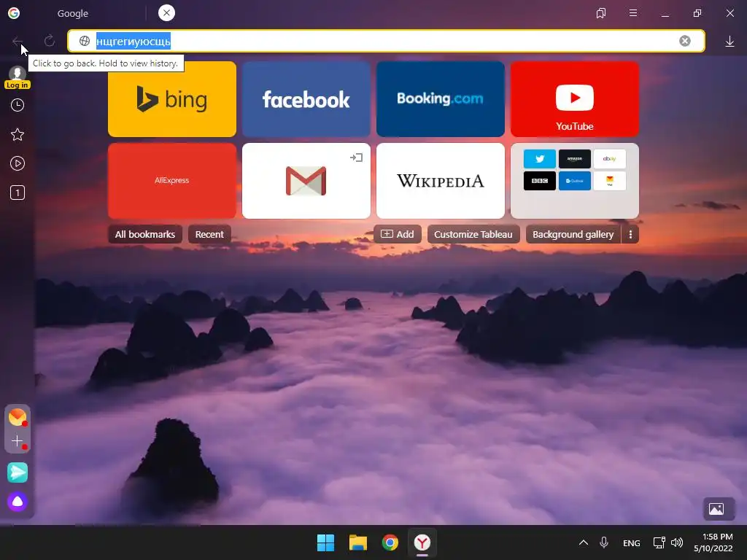Screen dimensions: 747x560
Task: Click the address bar text field
Action: click(386, 41)
